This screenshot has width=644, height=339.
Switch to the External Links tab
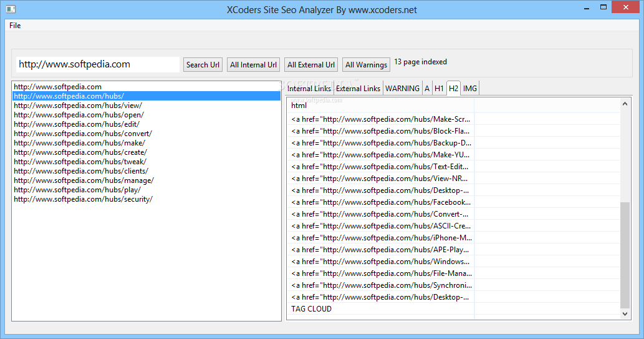coord(358,89)
